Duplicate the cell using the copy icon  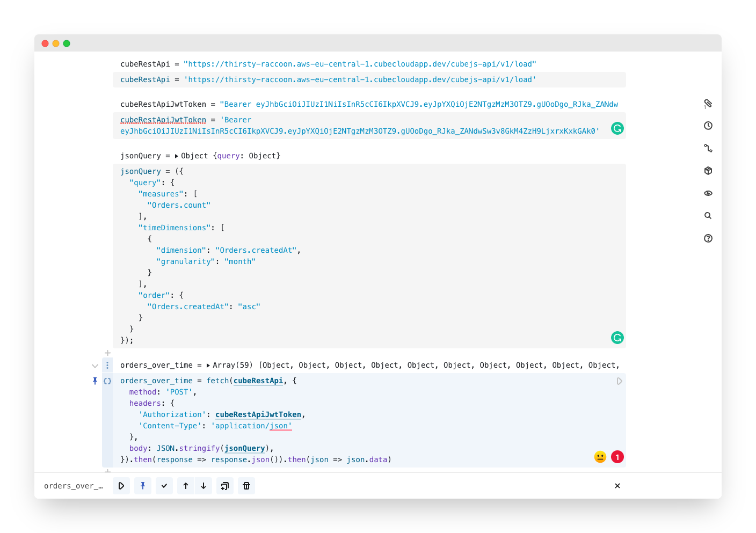(225, 486)
